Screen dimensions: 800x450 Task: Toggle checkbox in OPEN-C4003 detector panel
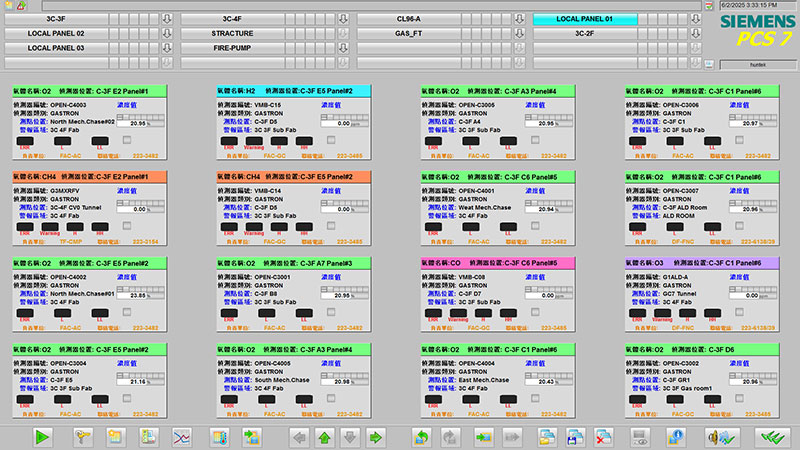[127, 140]
